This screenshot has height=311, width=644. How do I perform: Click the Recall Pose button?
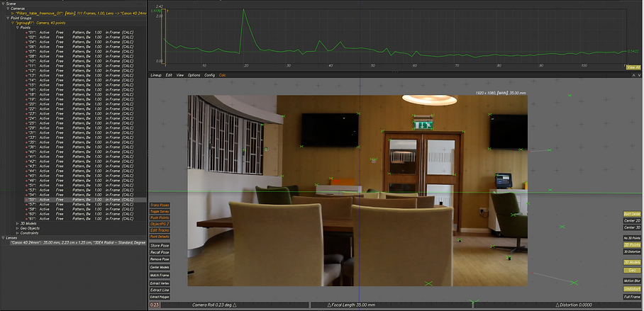click(160, 252)
